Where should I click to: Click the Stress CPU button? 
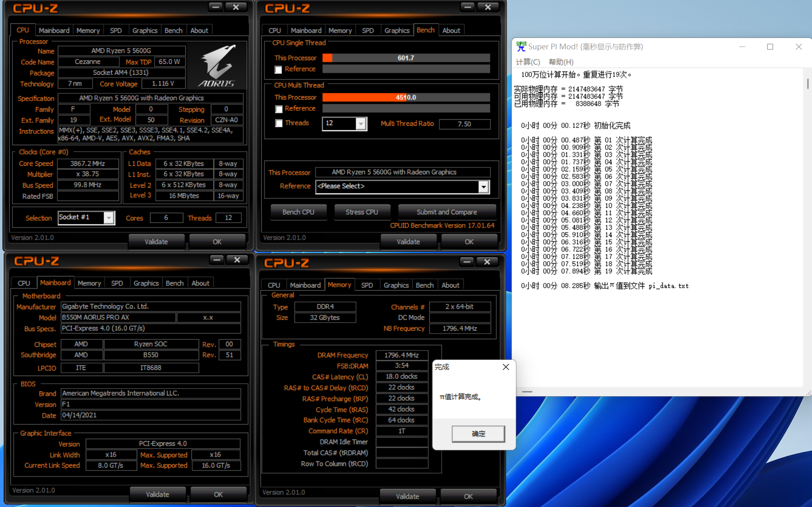(x=362, y=212)
